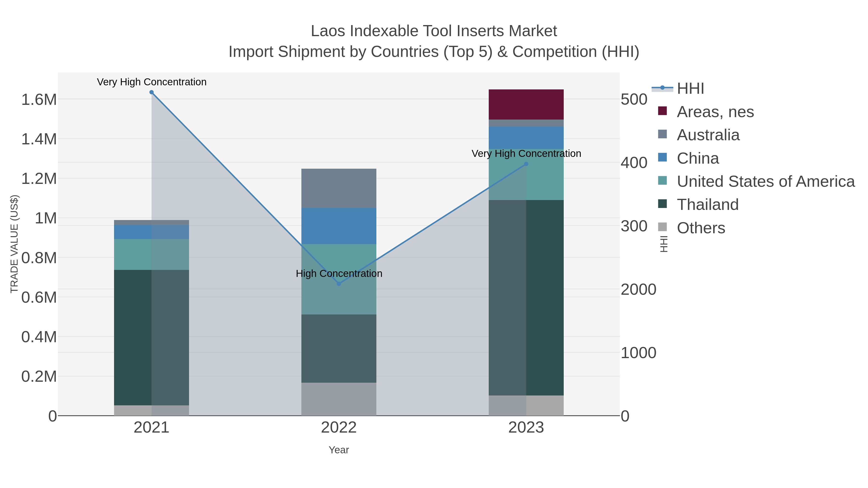868x488 pixels.
Task: Toggle the HHI legend entry
Action: 678,89
